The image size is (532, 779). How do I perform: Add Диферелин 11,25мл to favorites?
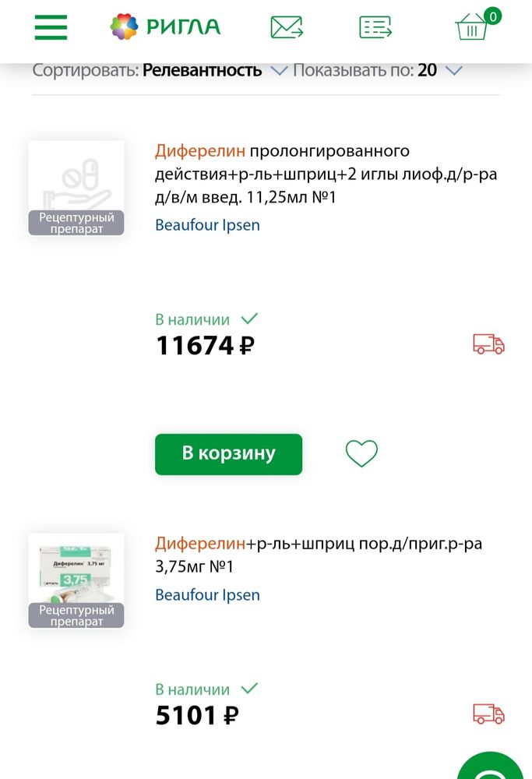tap(361, 453)
